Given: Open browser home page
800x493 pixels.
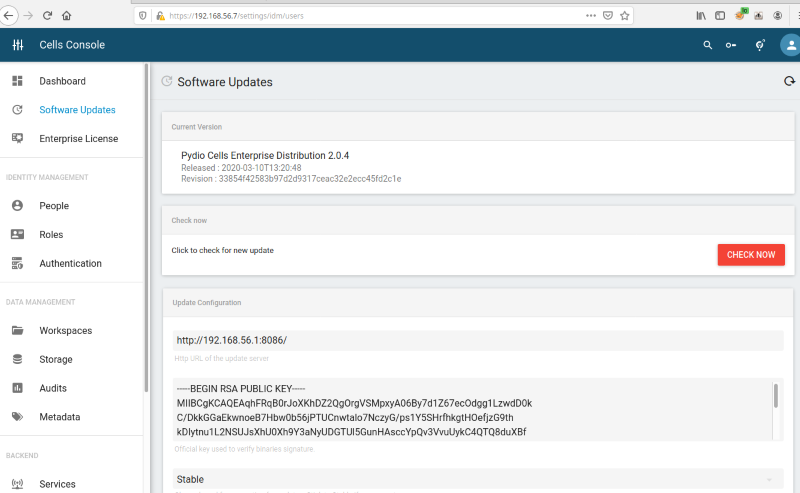Looking at the screenshot, I should point(67,16).
